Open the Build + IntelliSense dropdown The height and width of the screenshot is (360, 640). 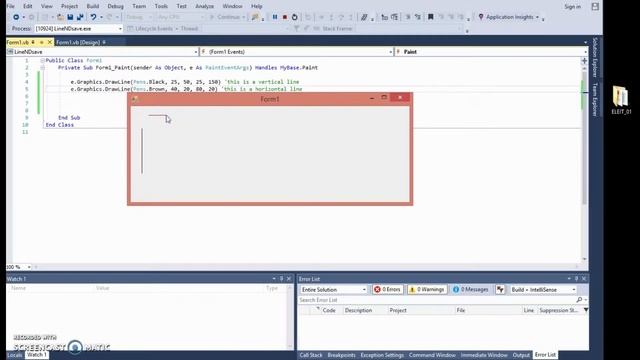(x=543, y=289)
